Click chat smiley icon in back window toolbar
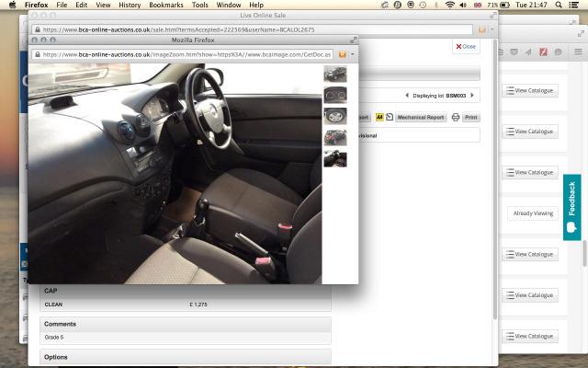Viewport: 588px width, 368px height. click(x=558, y=52)
